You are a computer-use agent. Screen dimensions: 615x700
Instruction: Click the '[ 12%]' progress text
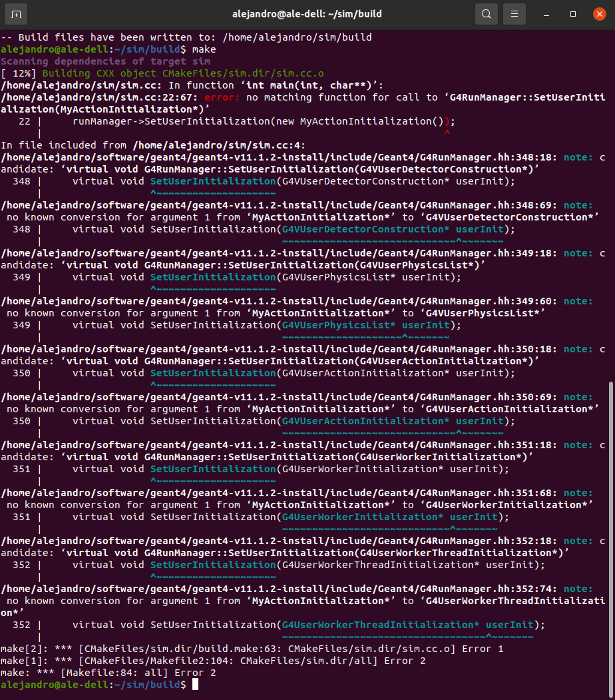(19, 74)
